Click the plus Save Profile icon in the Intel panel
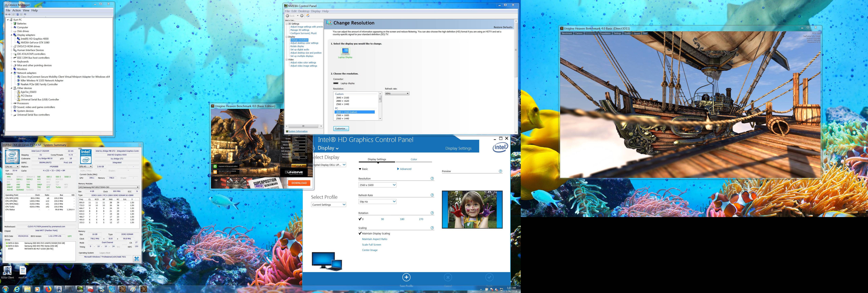Viewport: 868px width, 293px height. coord(406,277)
